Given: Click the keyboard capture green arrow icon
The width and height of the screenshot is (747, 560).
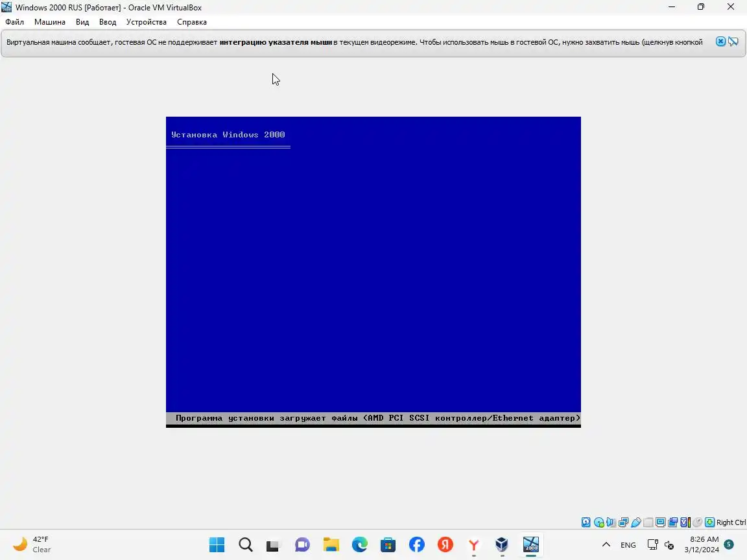Looking at the screenshot, I should (x=710, y=522).
